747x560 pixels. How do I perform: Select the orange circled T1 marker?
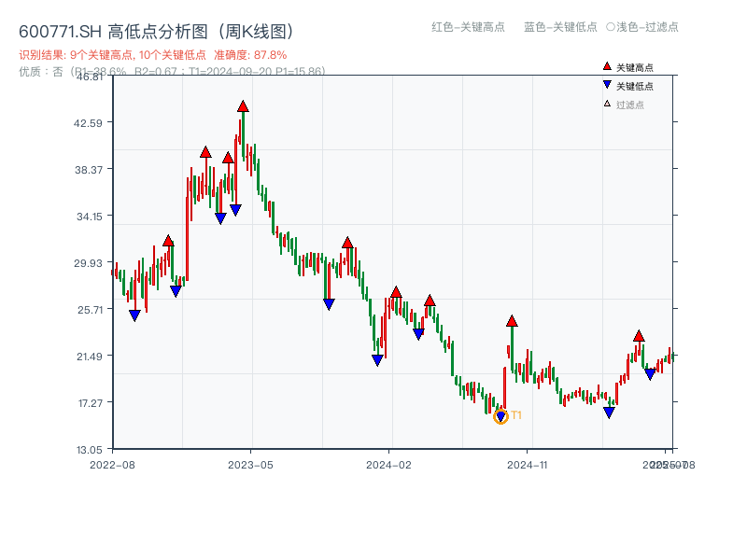500,418
